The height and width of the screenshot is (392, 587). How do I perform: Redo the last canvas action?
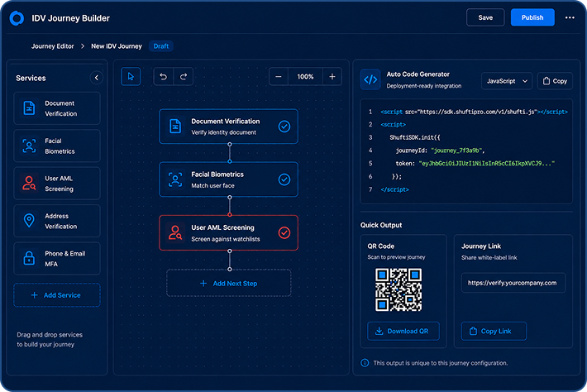point(184,76)
